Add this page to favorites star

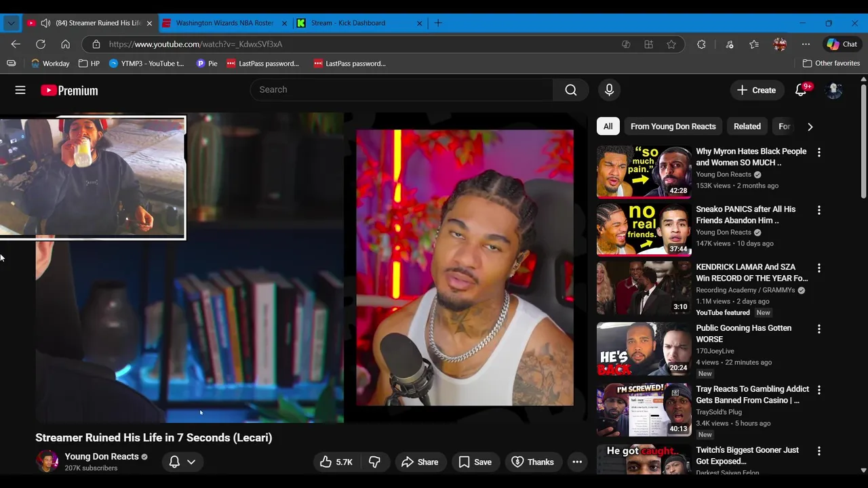671,44
